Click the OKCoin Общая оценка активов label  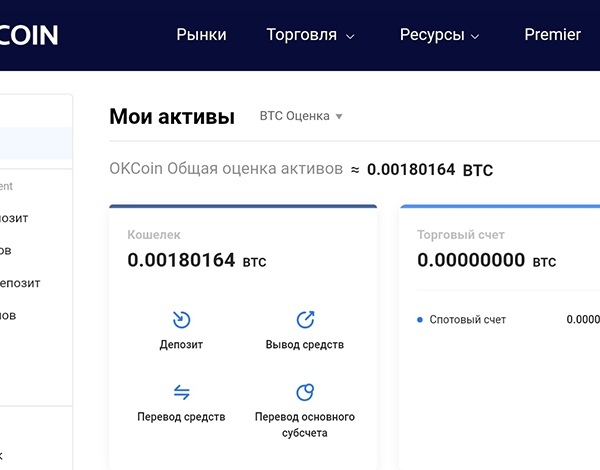226,170
